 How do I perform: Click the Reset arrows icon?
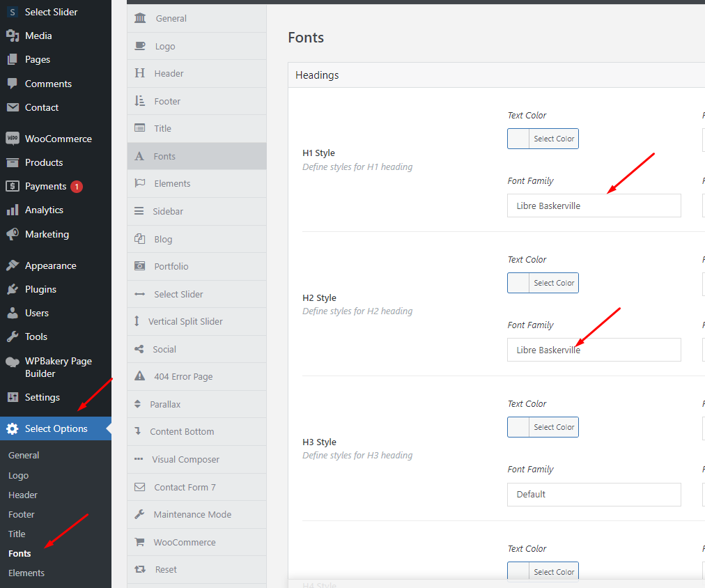tap(140, 569)
